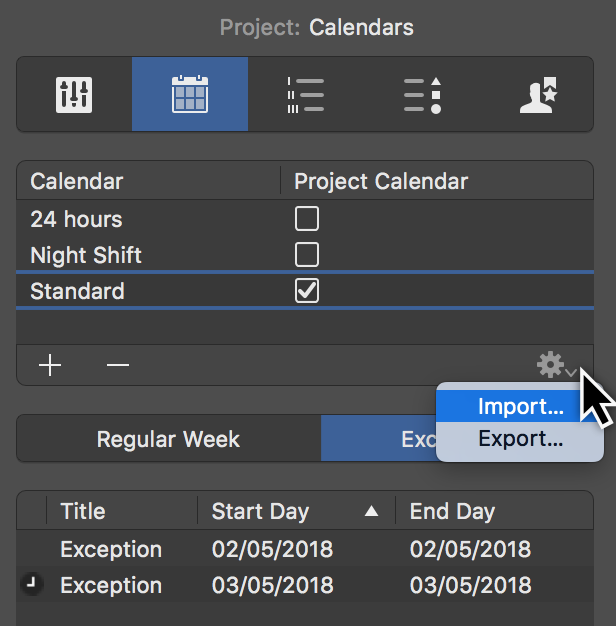The width and height of the screenshot is (616, 626).
Task: Uncheck the Standard project calendar checkbox
Action: click(x=307, y=291)
